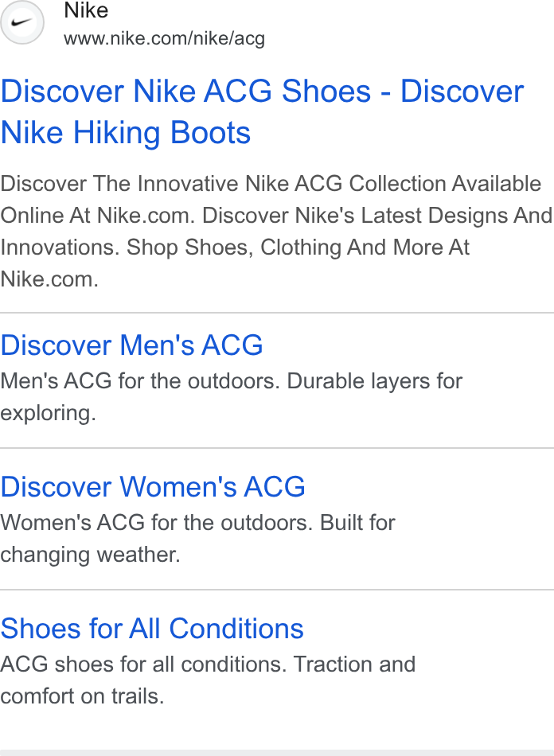
Task: Click the "comfort on trails." text
Action: point(83,696)
